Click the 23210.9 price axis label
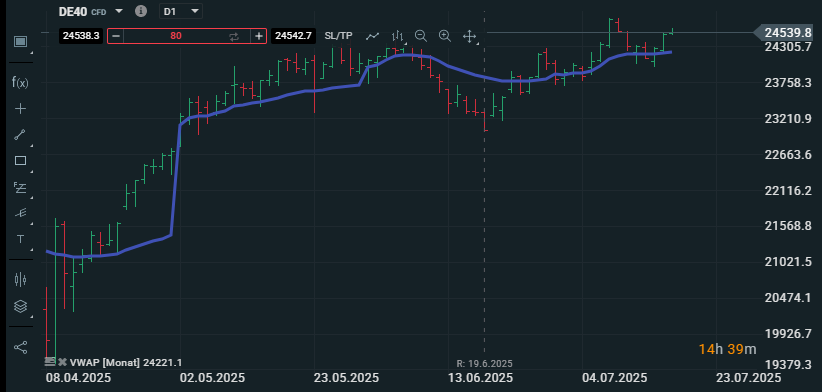 (x=788, y=118)
